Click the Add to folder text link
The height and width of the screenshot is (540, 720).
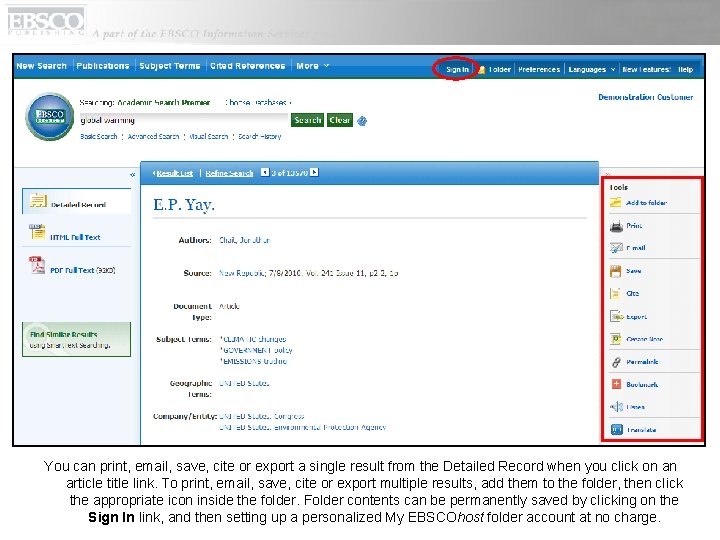click(647, 202)
